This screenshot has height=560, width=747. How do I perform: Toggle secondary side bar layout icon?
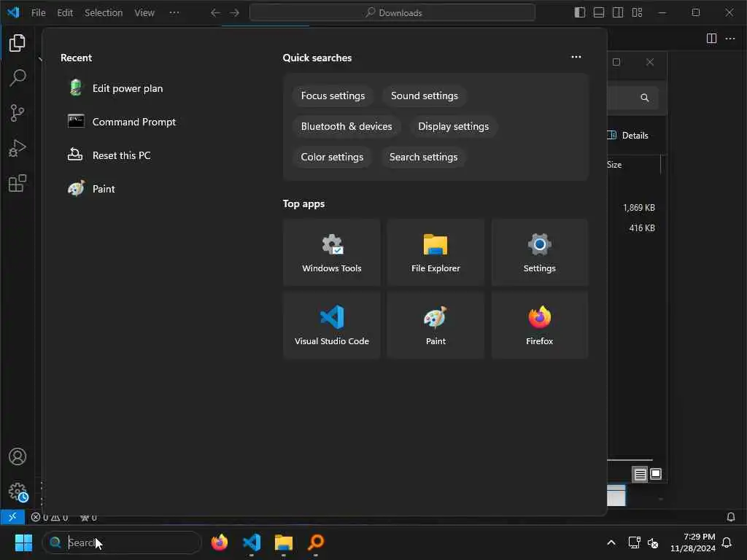pyautogui.click(x=618, y=13)
